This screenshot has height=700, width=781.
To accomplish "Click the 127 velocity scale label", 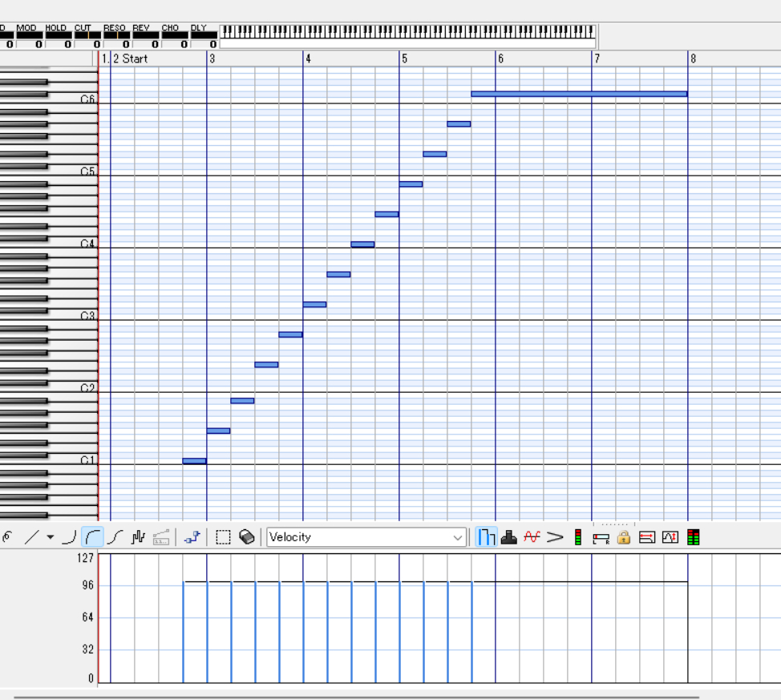I will point(85,558).
